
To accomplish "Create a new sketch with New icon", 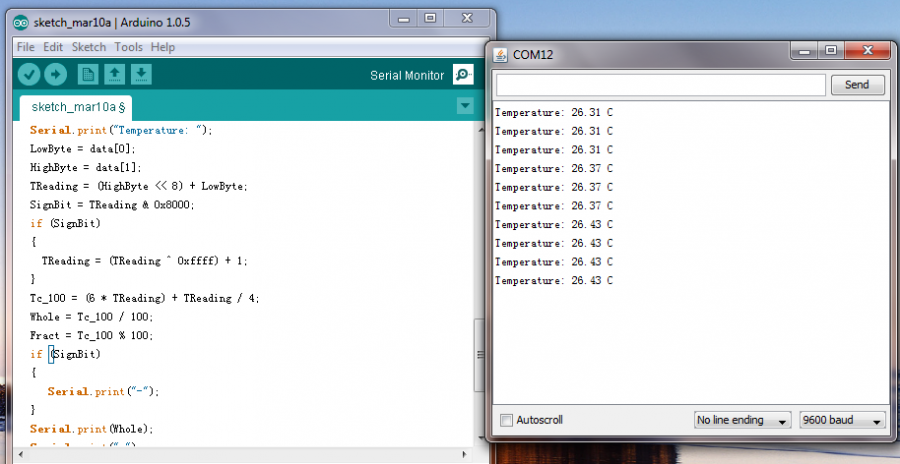I will click(x=88, y=74).
